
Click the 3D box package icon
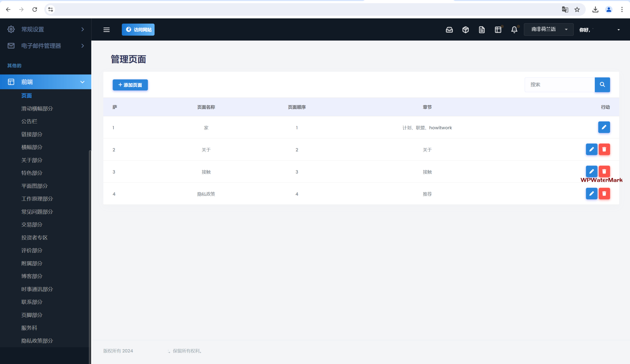[465, 30]
